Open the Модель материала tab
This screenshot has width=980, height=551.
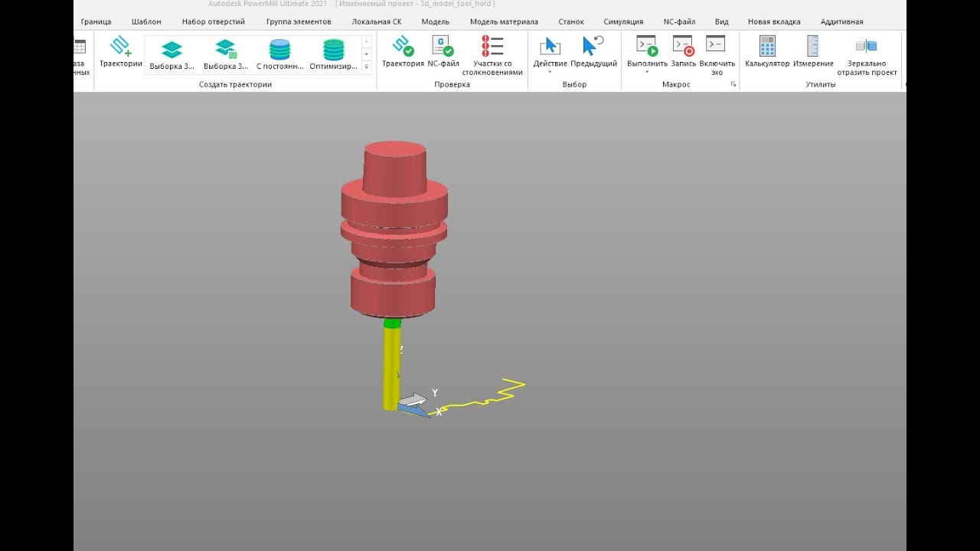[x=504, y=21]
